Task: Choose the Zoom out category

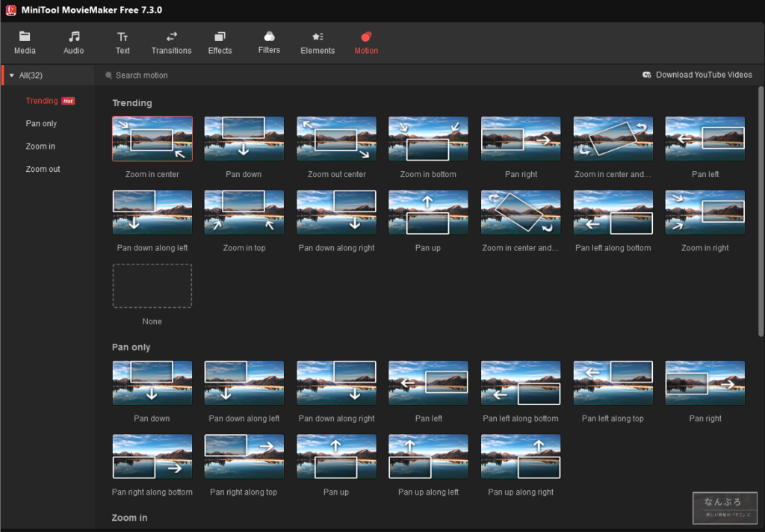Action: tap(43, 170)
